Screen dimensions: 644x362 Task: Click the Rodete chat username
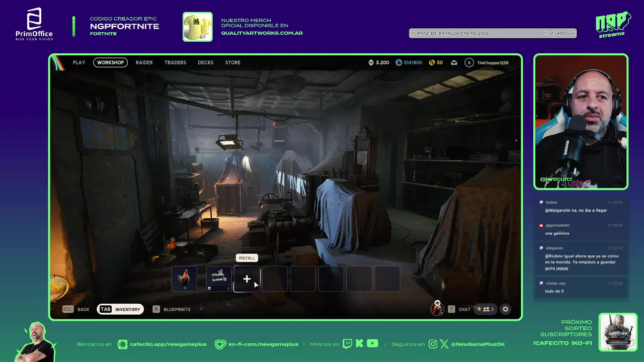551,202
